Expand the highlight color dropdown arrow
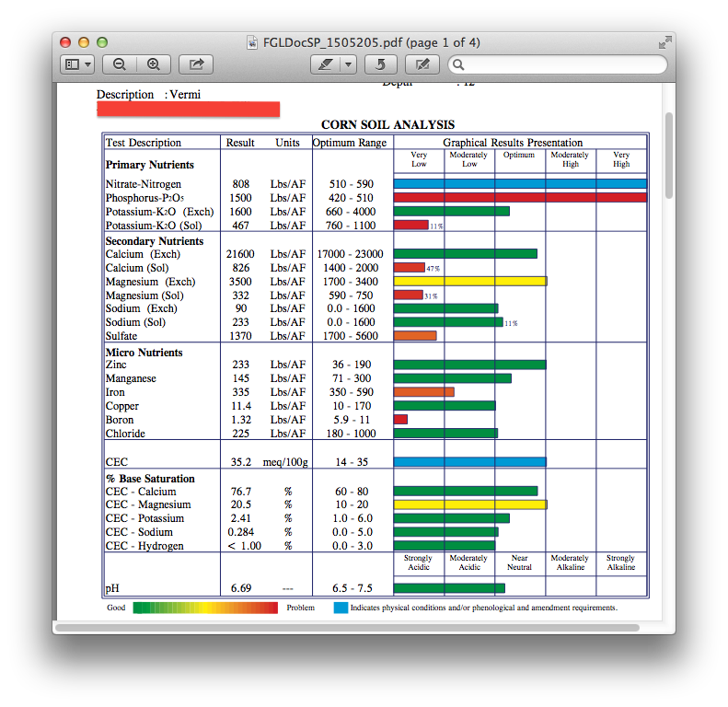This screenshot has height=707, width=728. pos(349,64)
